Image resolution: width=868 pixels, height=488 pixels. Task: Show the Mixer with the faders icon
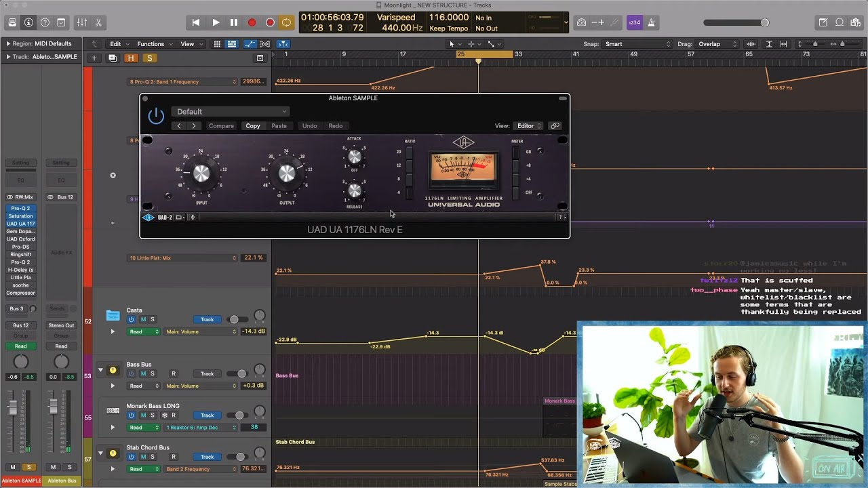click(82, 22)
